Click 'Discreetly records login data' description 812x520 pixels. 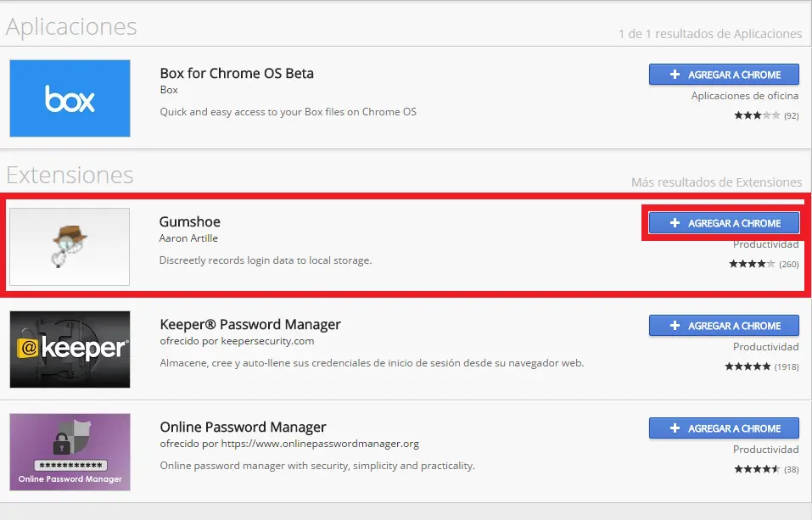[x=266, y=260]
